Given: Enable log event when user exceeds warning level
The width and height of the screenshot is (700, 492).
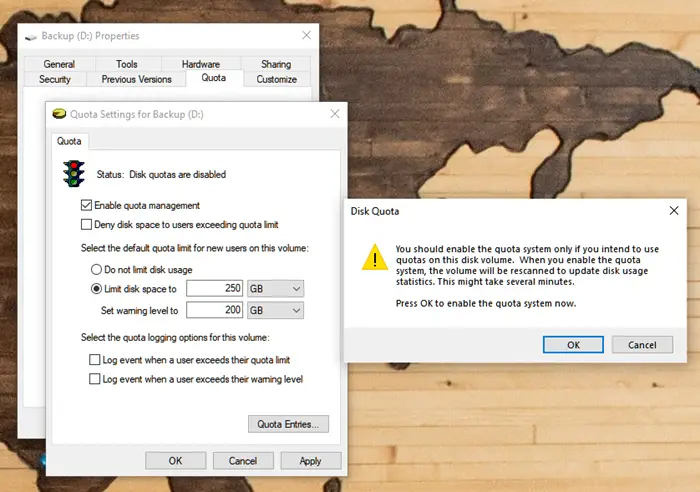Looking at the screenshot, I should (x=95, y=379).
